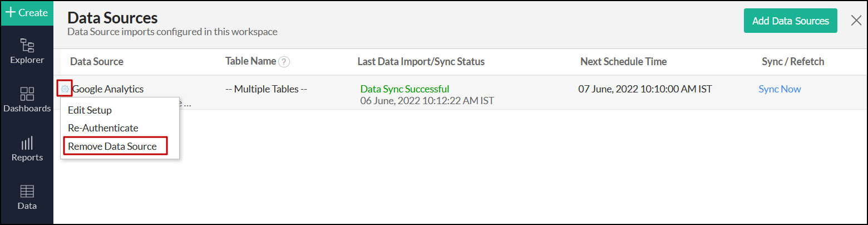Select the Data table icon in sidebar
The height and width of the screenshot is (225, 868).
pos(27,197)
